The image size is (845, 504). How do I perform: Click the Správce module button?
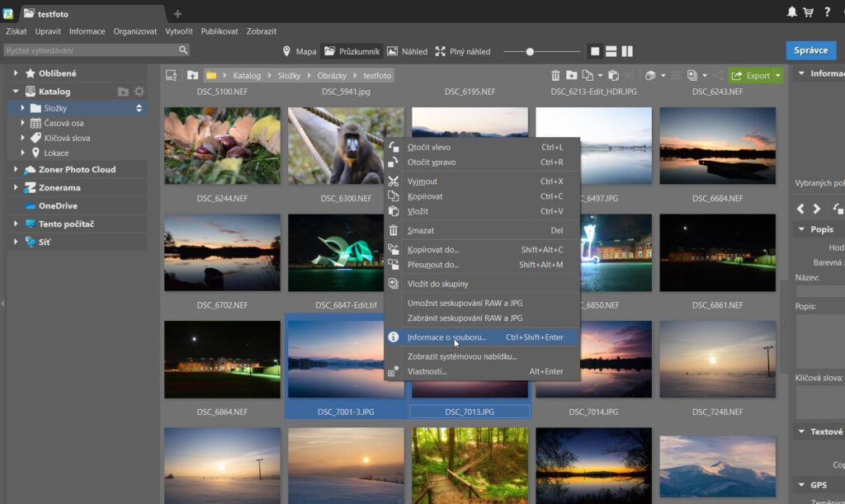click(x=811, y=50)
